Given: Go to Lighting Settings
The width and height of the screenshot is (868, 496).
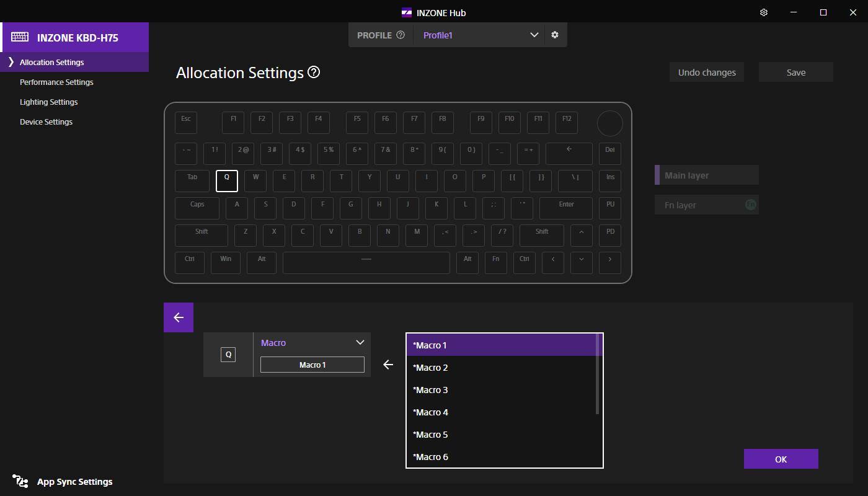Looking at the screenshot, I should [48, 102].
